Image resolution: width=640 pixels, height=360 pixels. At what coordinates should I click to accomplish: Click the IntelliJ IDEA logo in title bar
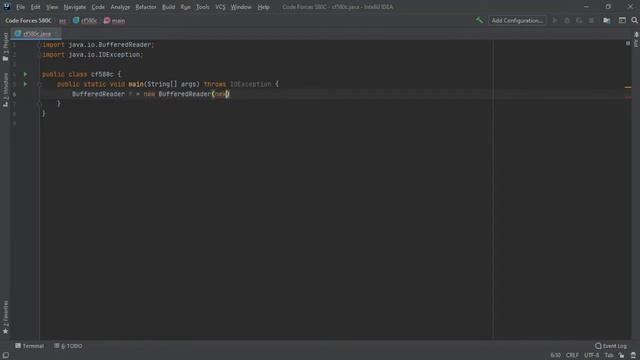pyautogui.click(x=7, y=7)
